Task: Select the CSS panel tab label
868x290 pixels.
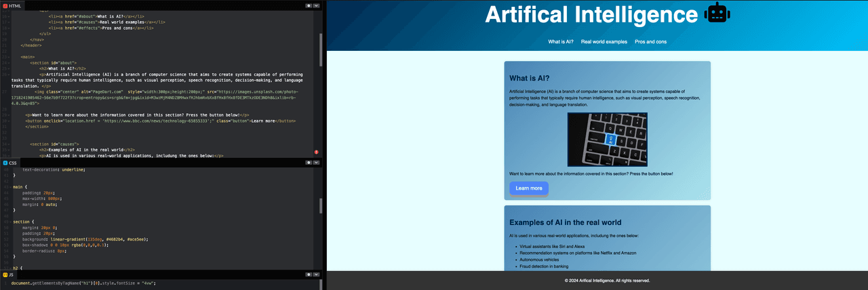Action: [12, 163]
